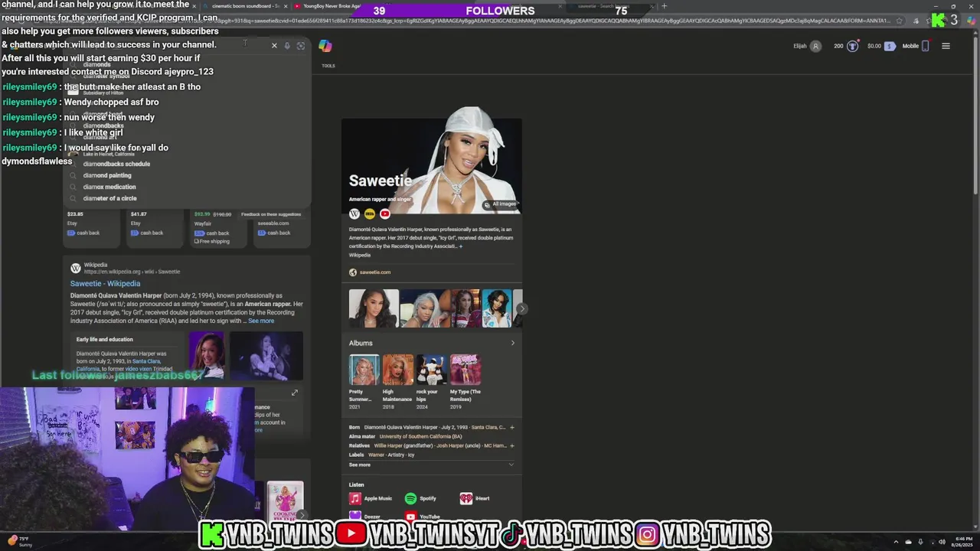Click the first Saweetie photo in carousel
This screenshot has width=980, height=551.
click(x=374, y=308)
